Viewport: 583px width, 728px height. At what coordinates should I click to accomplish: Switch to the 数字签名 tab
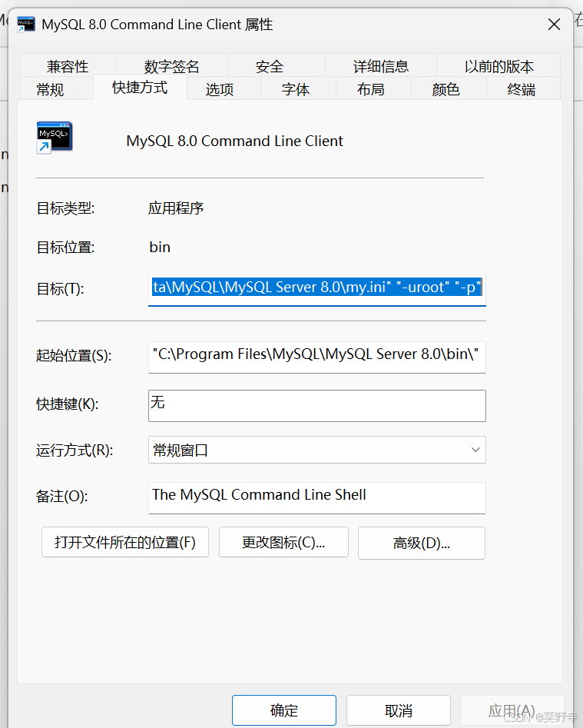pyautogui.click(x=171, y=66)
